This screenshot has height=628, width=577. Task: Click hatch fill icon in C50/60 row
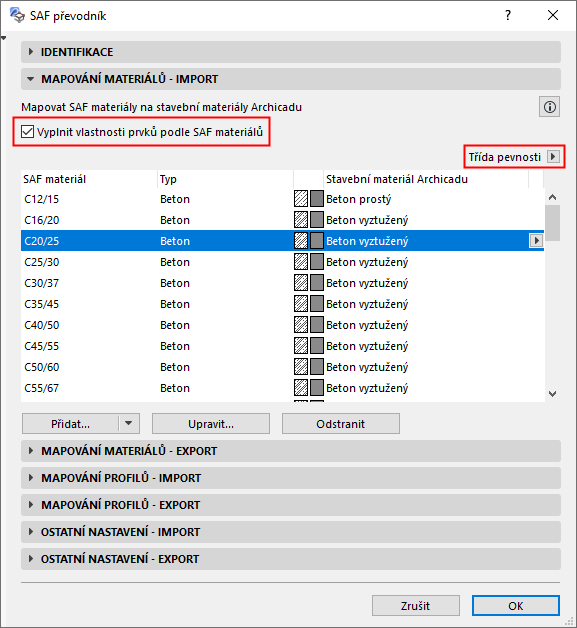tap(301, 366)
